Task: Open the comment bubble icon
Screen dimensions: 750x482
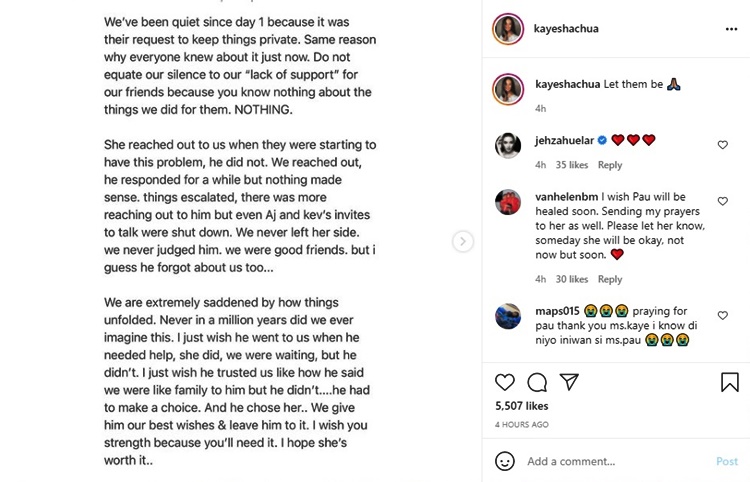Action: pos(537,382)
